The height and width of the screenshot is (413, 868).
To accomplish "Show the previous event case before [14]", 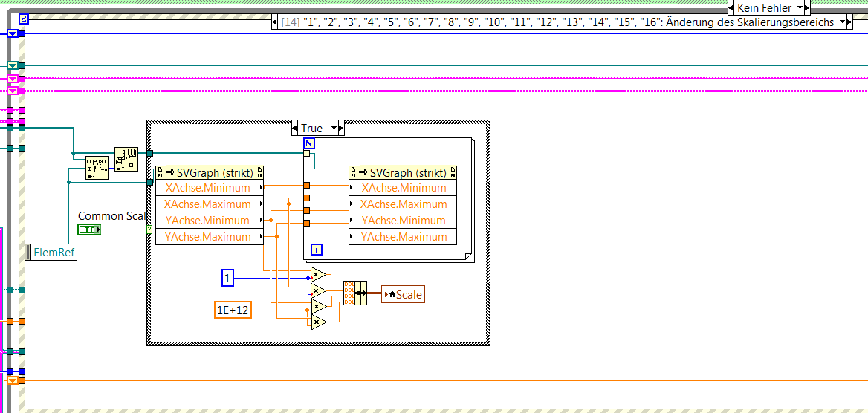I will (x=274, y=22).
